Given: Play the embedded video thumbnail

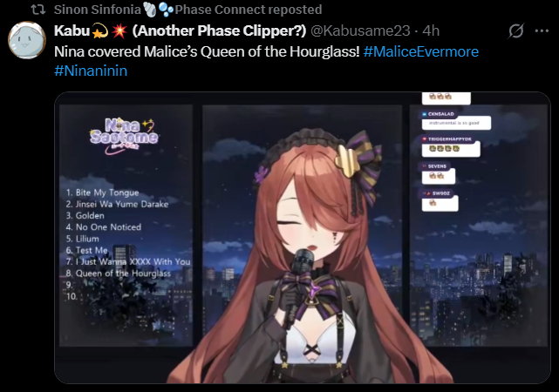Looking at the screenshot, I should [303, 238].
